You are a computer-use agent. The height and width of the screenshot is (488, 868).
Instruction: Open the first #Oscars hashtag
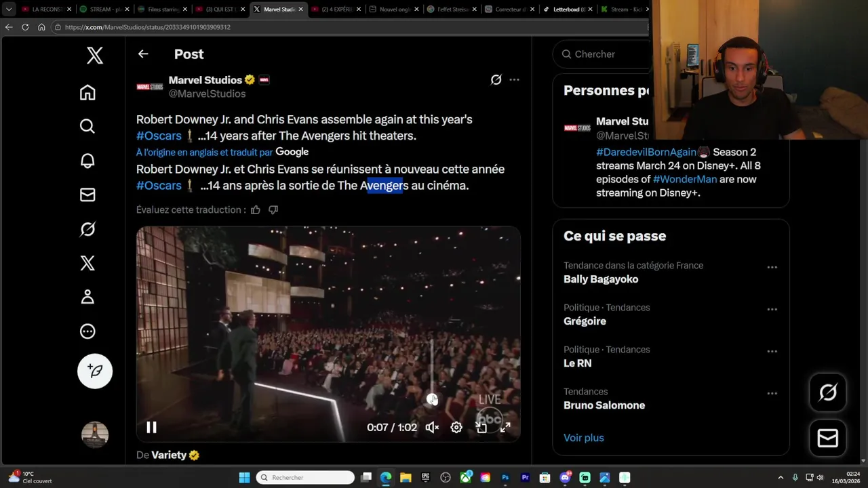[x=159, y=136]
